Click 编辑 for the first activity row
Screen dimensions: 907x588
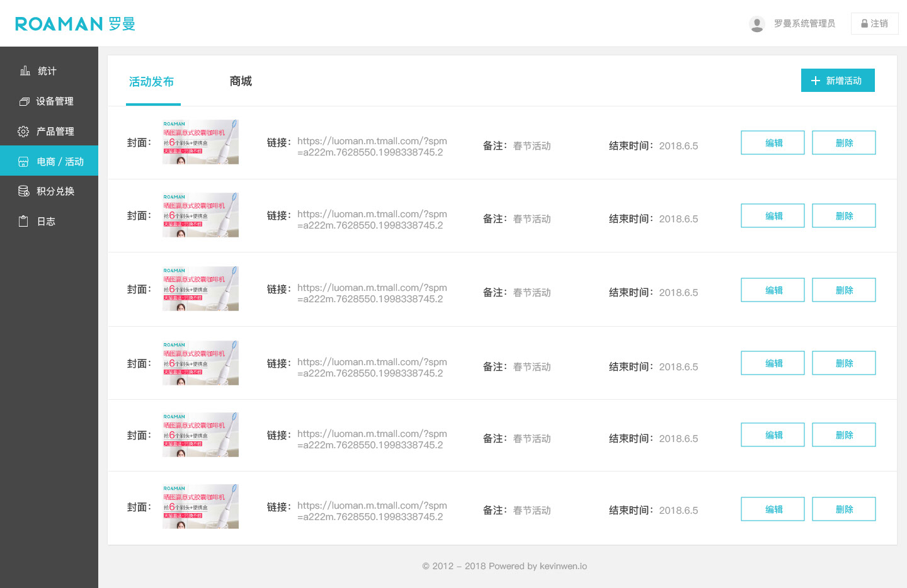pyautogui.click(x=773, y=143)
